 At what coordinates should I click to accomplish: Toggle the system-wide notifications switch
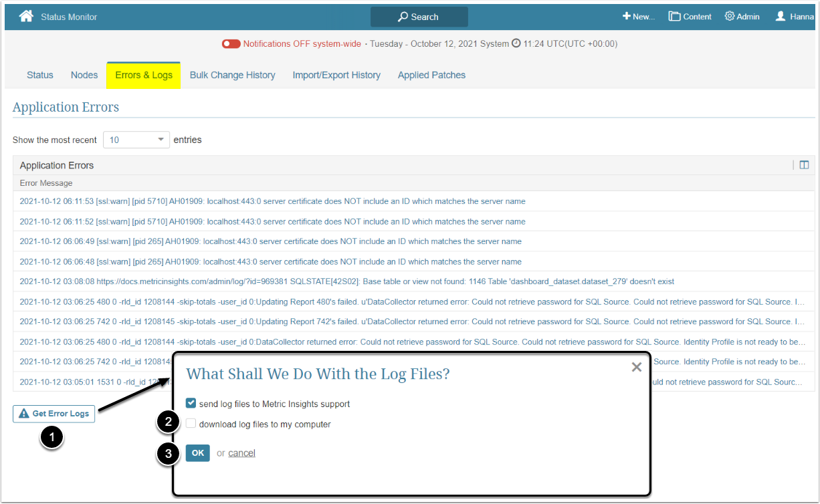tap(231, 44)
